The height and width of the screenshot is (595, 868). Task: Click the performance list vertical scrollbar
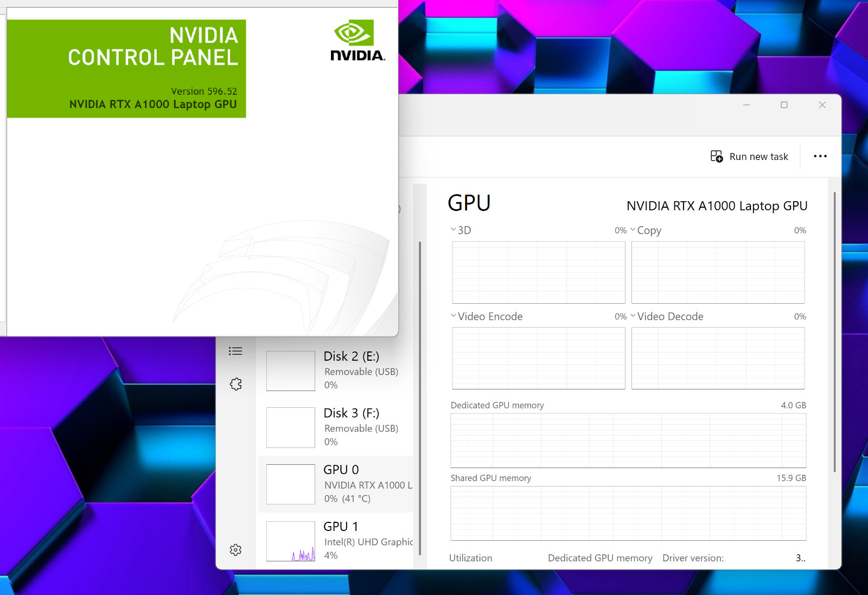click(x=420, y=399)
